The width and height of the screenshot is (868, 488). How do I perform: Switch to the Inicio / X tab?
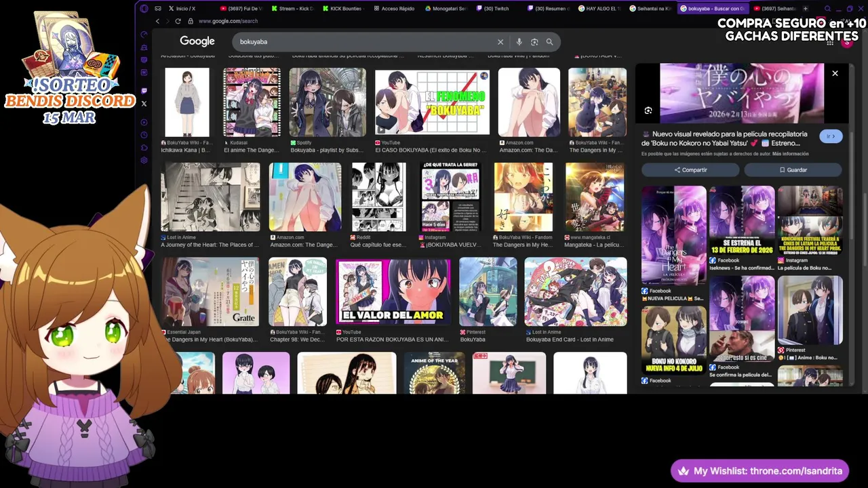click(x=183, y=8)
